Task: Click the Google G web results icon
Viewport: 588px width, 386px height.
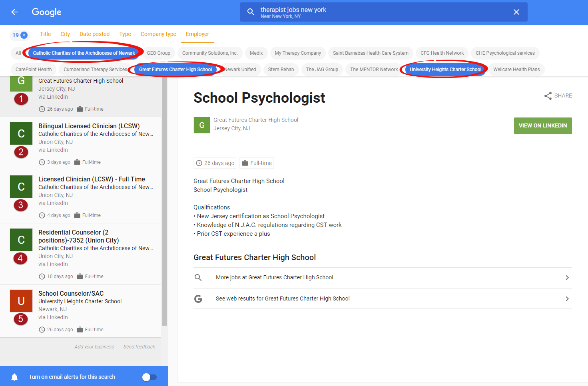Action: [x=198, y=298]
